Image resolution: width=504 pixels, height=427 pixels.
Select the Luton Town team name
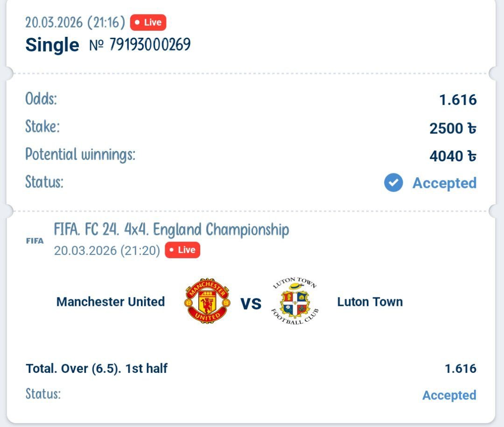(x=370, y=302)
